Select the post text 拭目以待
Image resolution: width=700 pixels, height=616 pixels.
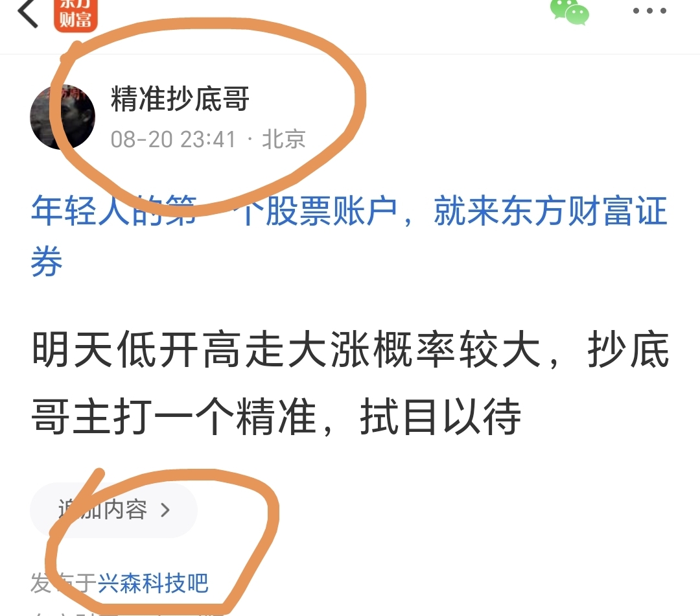440,417
